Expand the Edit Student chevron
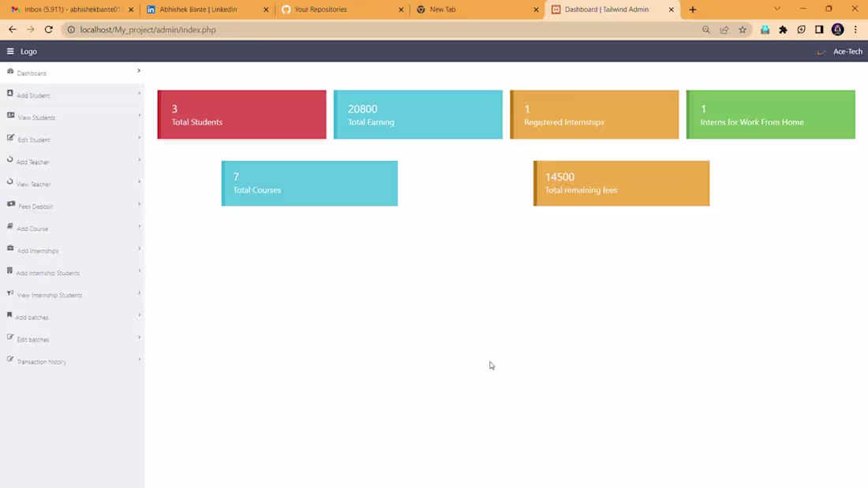The width and height of the screenshot is (868, 488). click(139, 137)
